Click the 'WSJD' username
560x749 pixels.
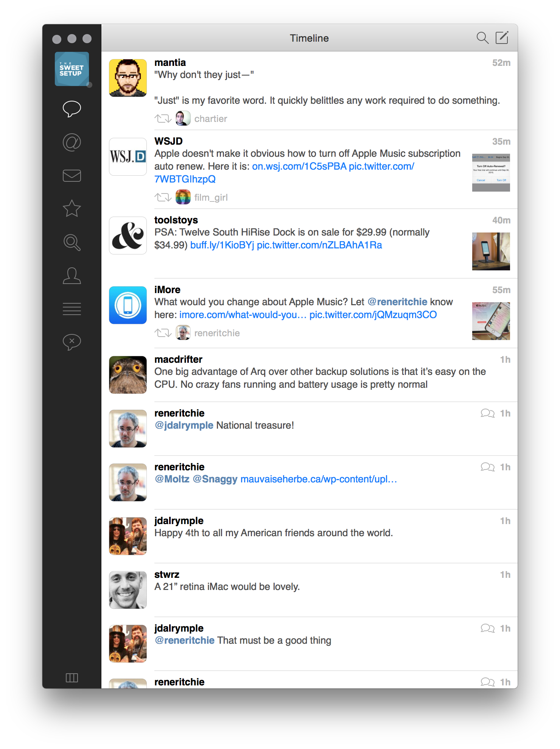click(168, 142)
